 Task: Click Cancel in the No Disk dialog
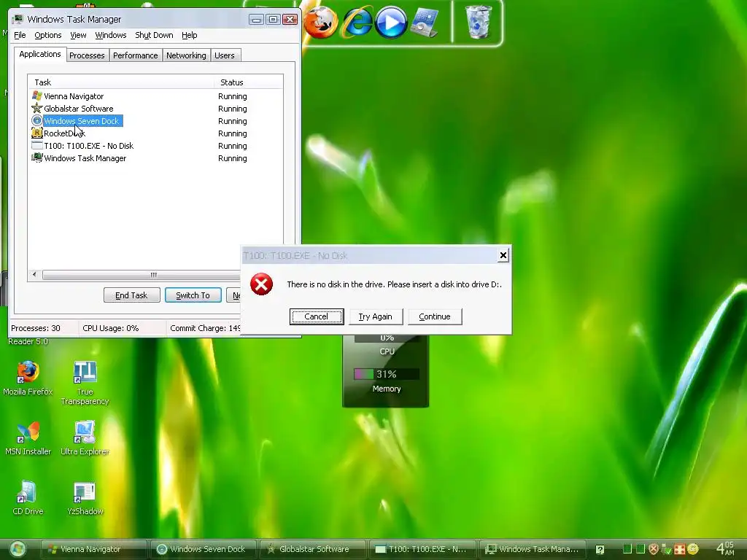[x=317, y=316]
